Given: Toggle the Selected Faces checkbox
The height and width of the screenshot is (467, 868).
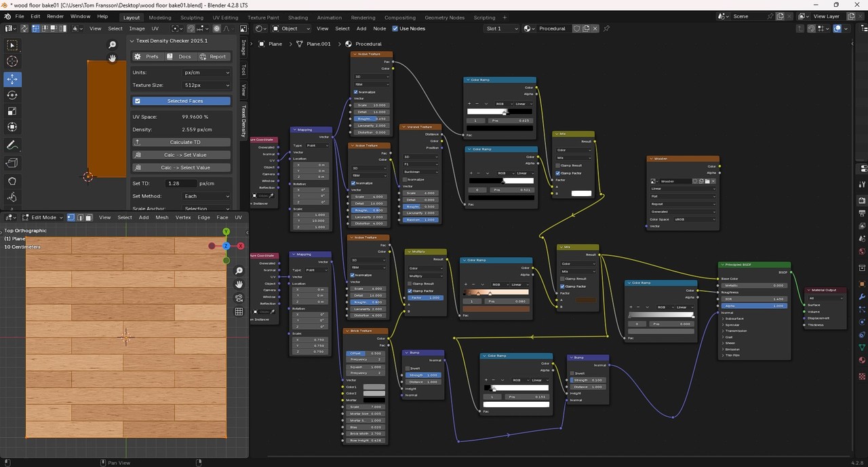Looking at the screenshot, I should coord(138,101).
